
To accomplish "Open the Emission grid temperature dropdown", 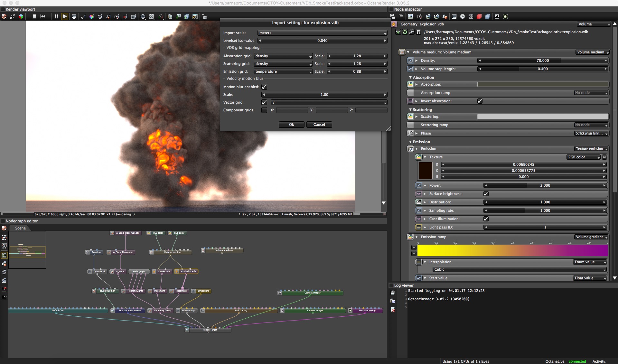I will (x=283, y=71).
